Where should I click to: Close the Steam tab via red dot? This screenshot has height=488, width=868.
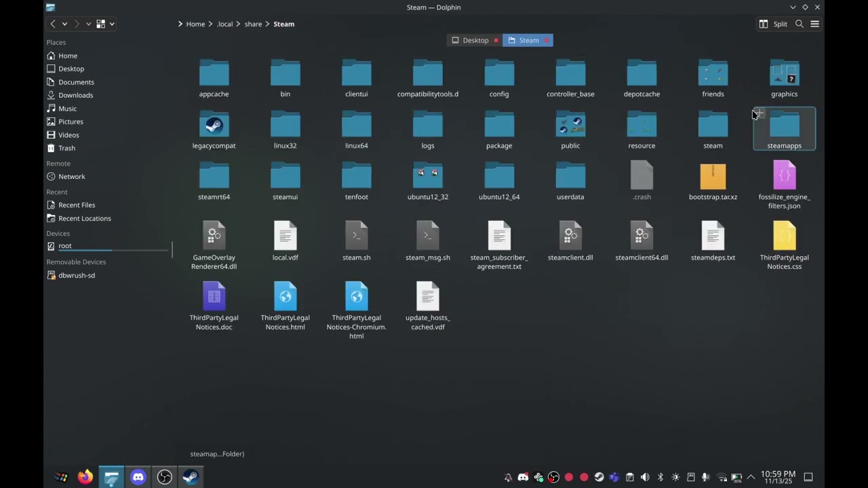click(547, 40)
